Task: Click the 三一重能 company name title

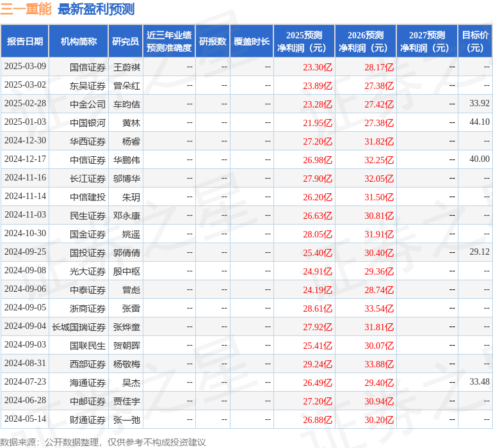Action: pos(26,9)
